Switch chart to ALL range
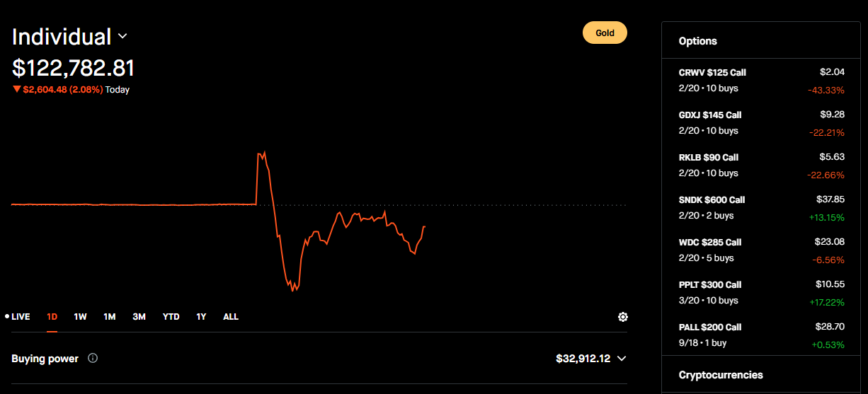This screenshot has width=868, height=394. pyautogui.click(x=231, y=316)
